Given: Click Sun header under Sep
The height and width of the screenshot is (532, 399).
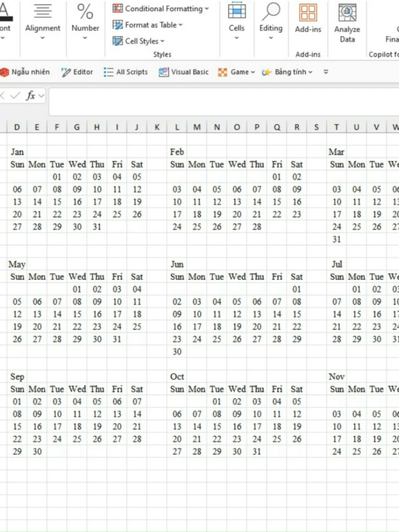Looking at the screenshot, I should click(x=17, y=389).
